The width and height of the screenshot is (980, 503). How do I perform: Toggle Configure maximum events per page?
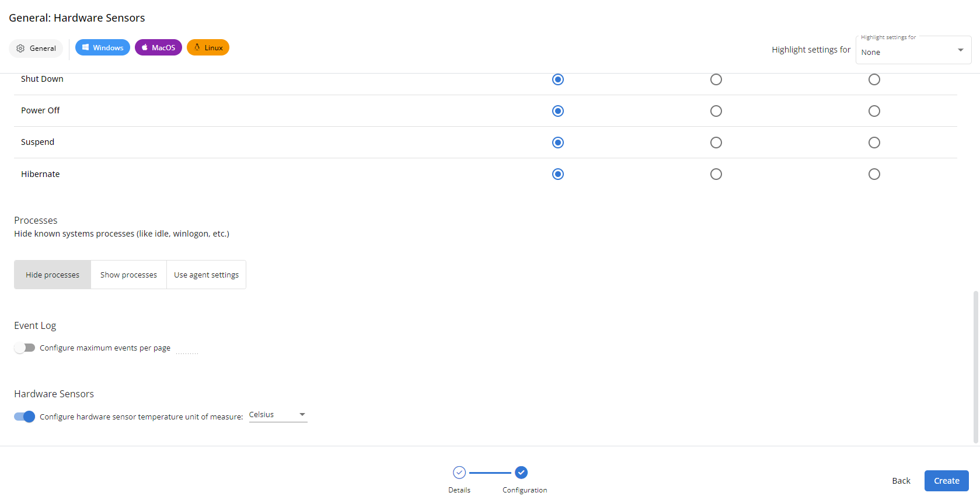tap(25, 348)
